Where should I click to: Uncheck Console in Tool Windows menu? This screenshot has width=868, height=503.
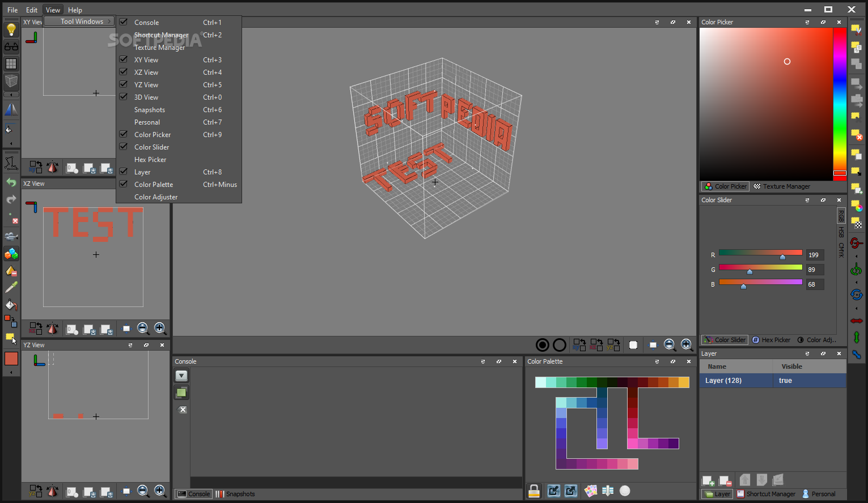click(x=179, y=23)
